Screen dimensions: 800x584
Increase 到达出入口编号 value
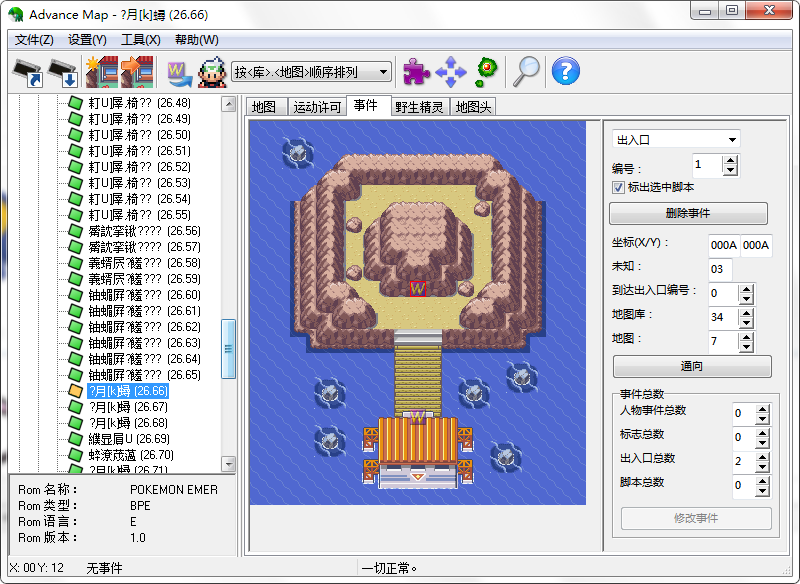pyautogui.click(x=746, y=289)
